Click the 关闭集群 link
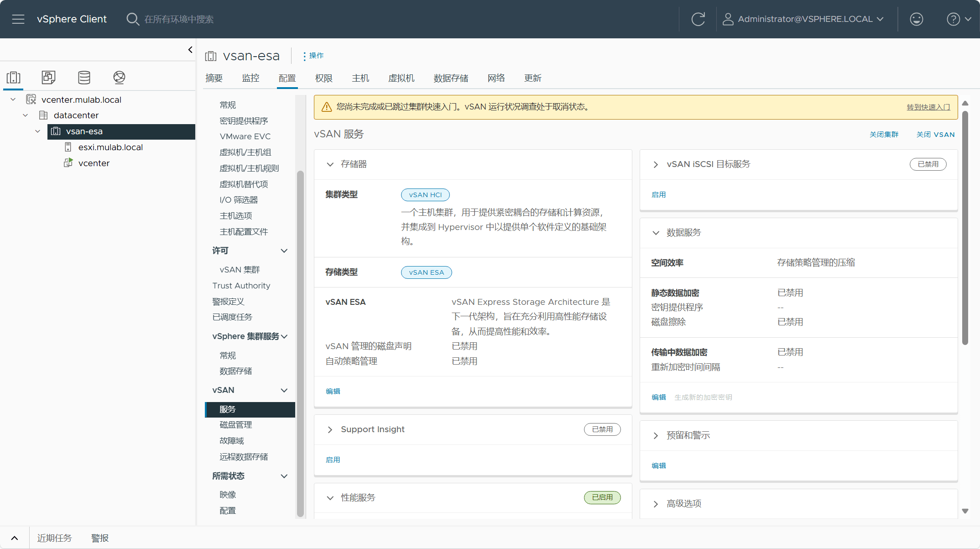 [884, 135]
